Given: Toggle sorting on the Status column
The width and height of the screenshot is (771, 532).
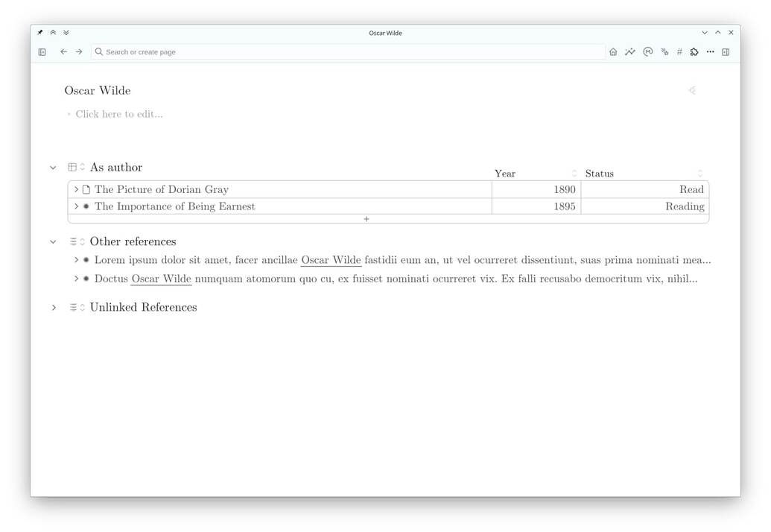Looking at the screenshot, I should point(699,172).
